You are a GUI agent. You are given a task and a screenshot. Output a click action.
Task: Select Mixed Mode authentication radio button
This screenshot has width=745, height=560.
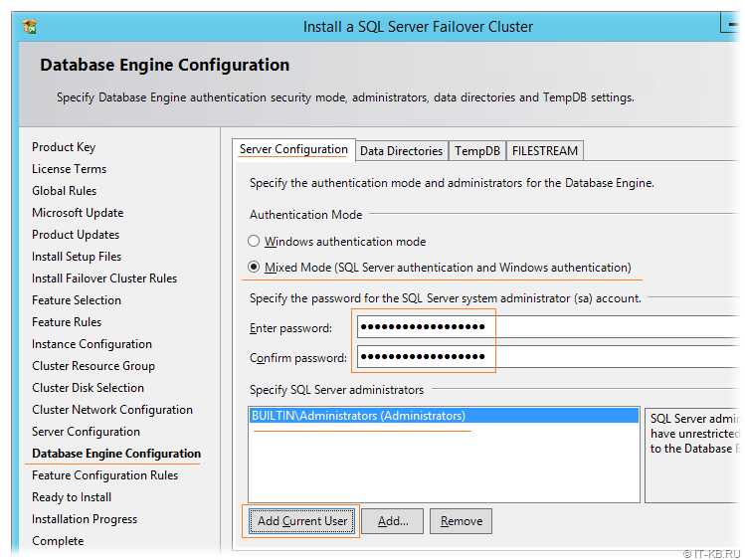pyautogui.click(x=254, y=268)
